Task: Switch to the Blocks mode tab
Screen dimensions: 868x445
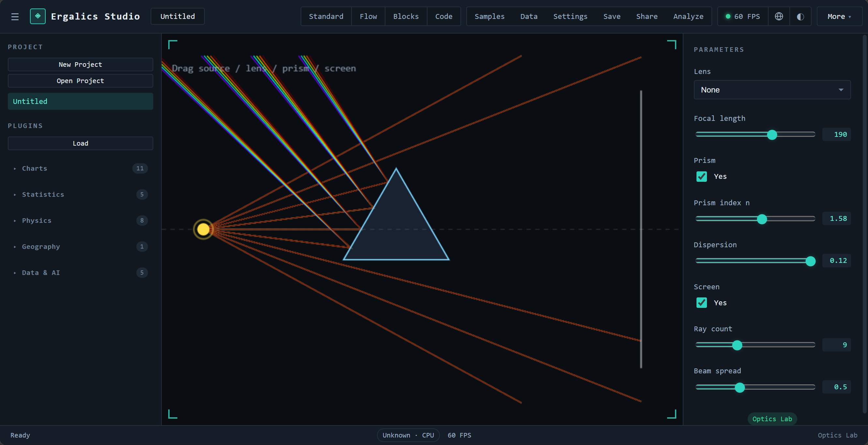Action: point(406,16)
